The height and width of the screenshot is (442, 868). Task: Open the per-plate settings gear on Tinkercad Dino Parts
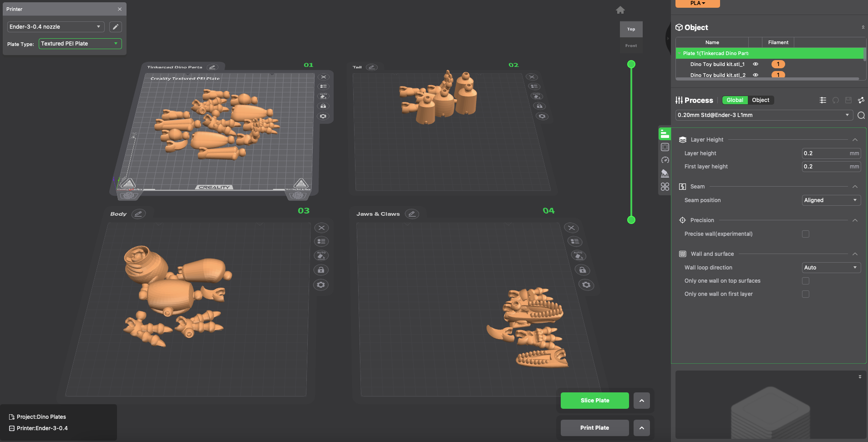coord(323,116)
